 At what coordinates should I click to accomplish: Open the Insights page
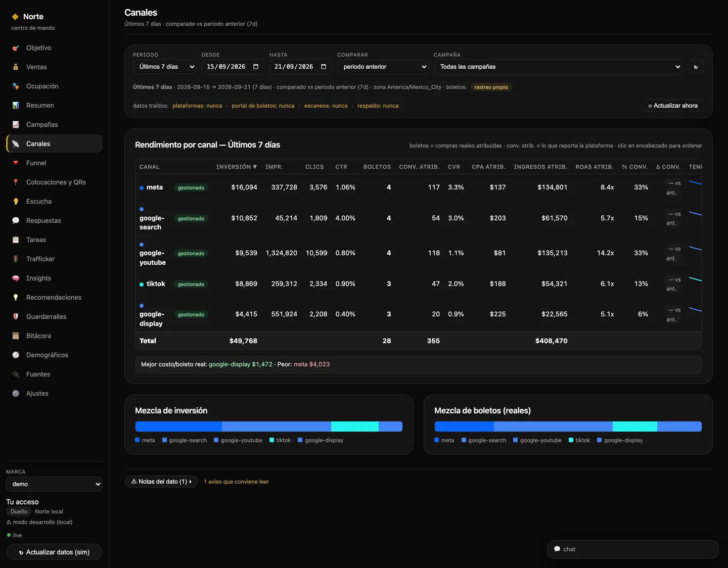(54, 278)
